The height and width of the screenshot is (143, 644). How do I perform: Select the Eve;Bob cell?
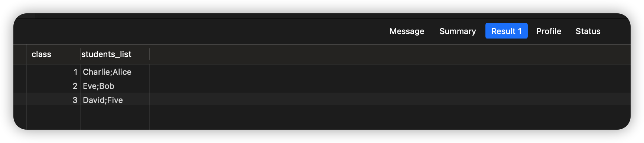click(x=115, y=86)
